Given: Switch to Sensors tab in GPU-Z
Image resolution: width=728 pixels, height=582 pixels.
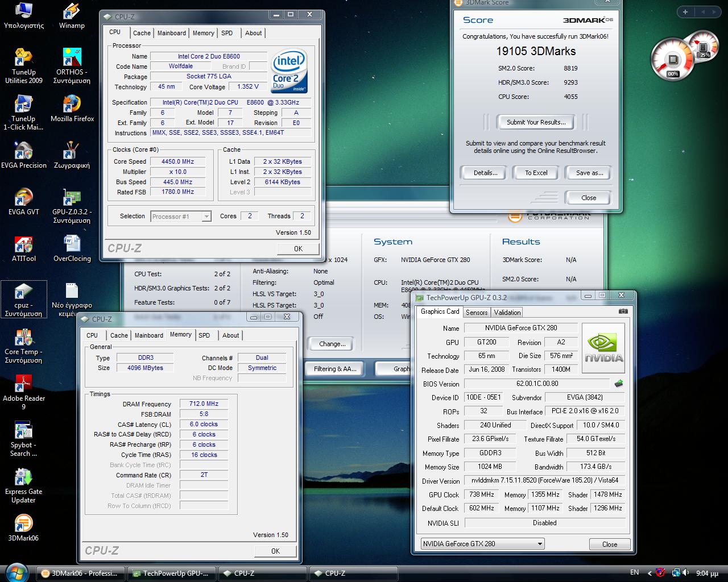Looking at the screenshot, I should [x=477, y=313].
